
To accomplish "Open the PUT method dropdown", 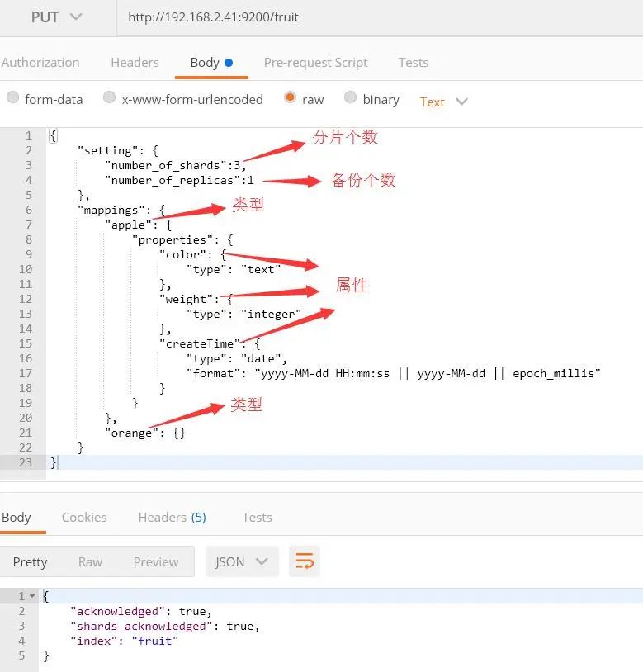I will pos(56,17).
